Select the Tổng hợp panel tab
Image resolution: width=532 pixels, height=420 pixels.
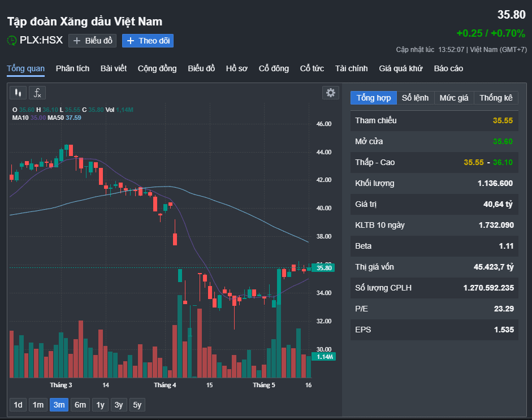point(374,98)
